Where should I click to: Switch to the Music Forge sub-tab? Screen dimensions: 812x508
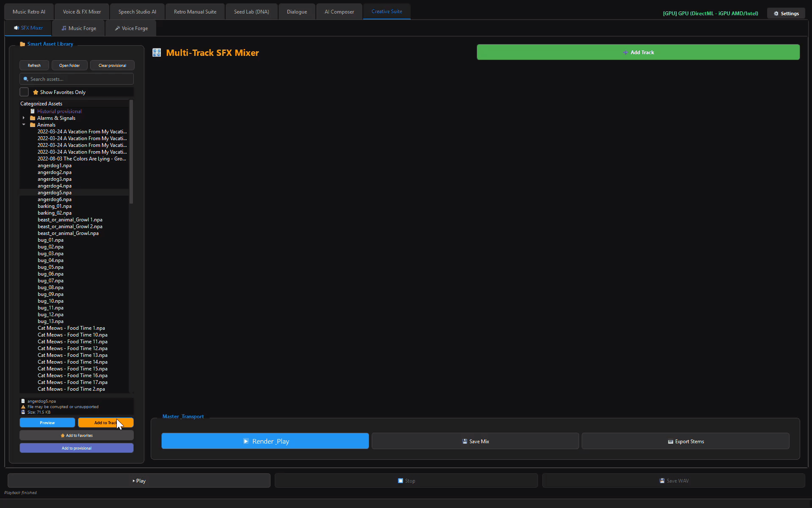(x=79, y=28)
